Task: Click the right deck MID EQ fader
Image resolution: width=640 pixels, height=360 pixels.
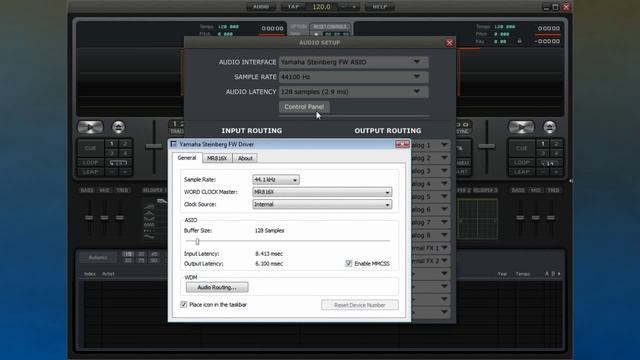Action: coord(536,218)
